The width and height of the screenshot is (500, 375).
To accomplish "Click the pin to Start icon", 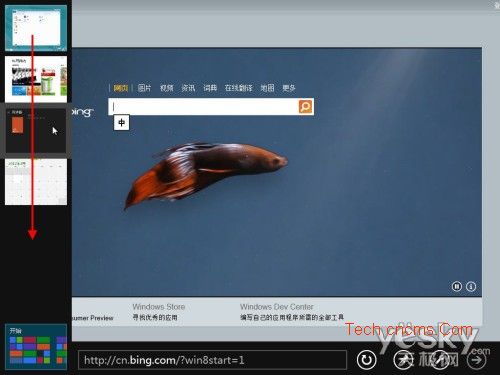I will pyautogui.click(x=403, y=360).
